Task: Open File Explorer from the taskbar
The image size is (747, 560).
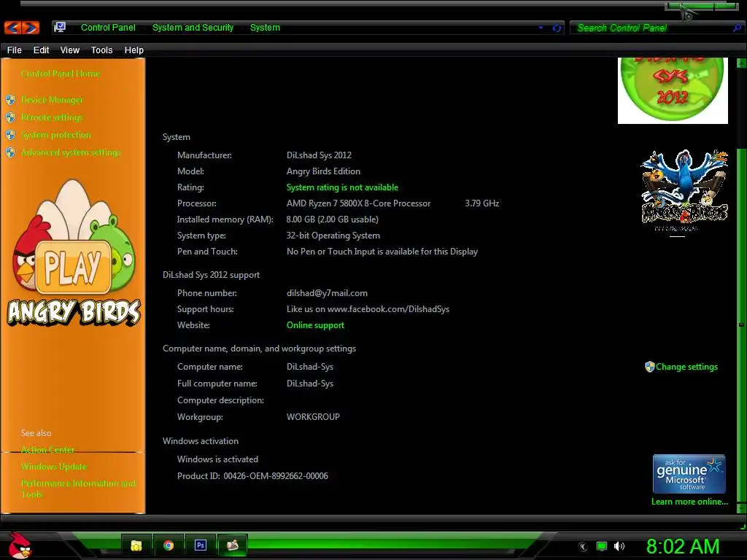Action: [x=136, y=545]
